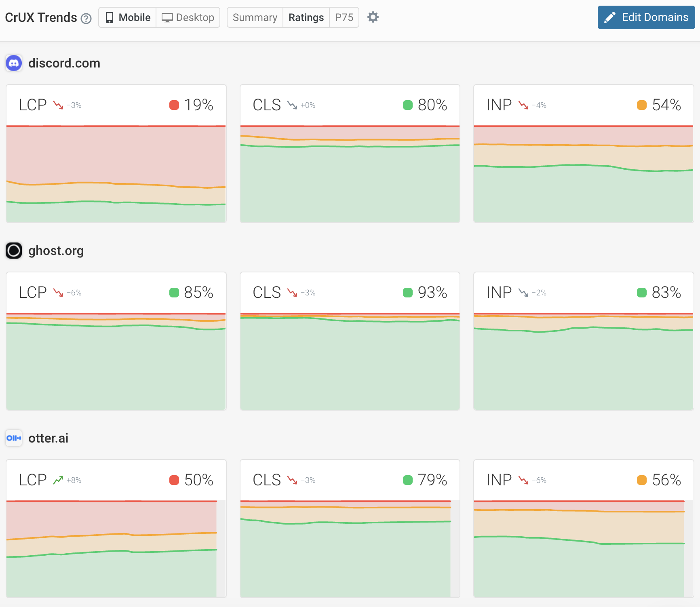The image size is (700, 607).
Task: Open the settings gear icon
Action: [373, 17]
